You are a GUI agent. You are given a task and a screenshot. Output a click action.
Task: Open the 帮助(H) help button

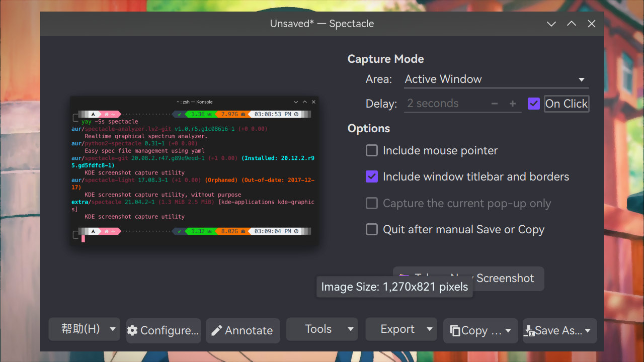point(80,329)
